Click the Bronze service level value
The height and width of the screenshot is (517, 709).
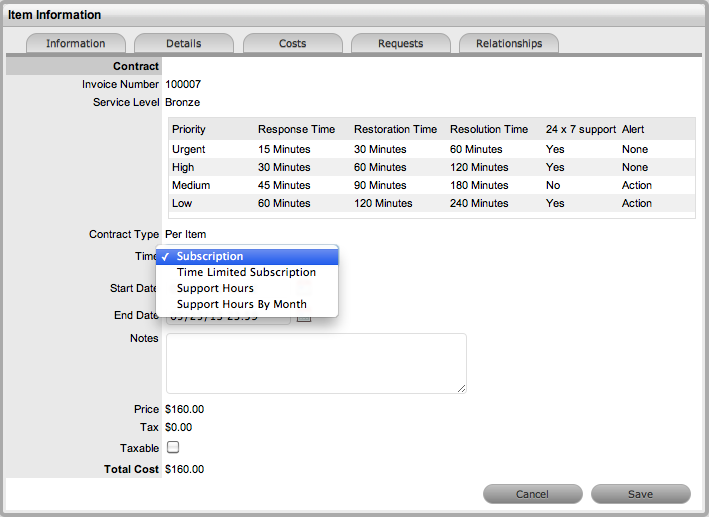pos(183,103)
